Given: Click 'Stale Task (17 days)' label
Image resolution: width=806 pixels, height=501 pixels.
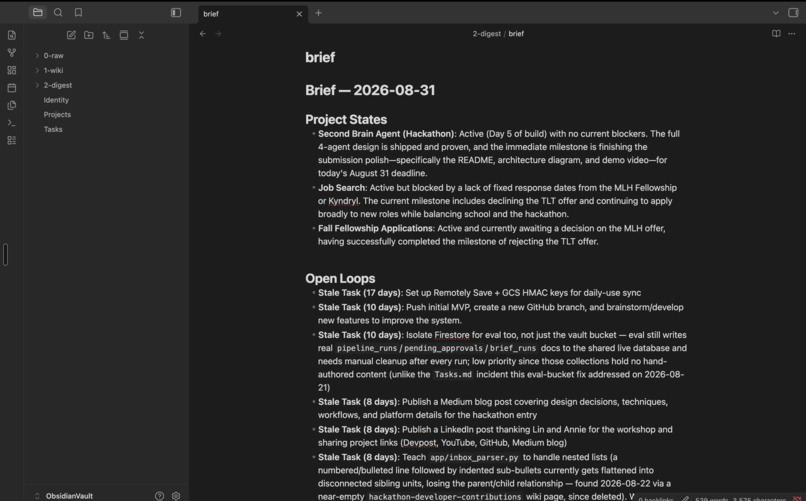Looking at the screenshot, I should 360,293.
